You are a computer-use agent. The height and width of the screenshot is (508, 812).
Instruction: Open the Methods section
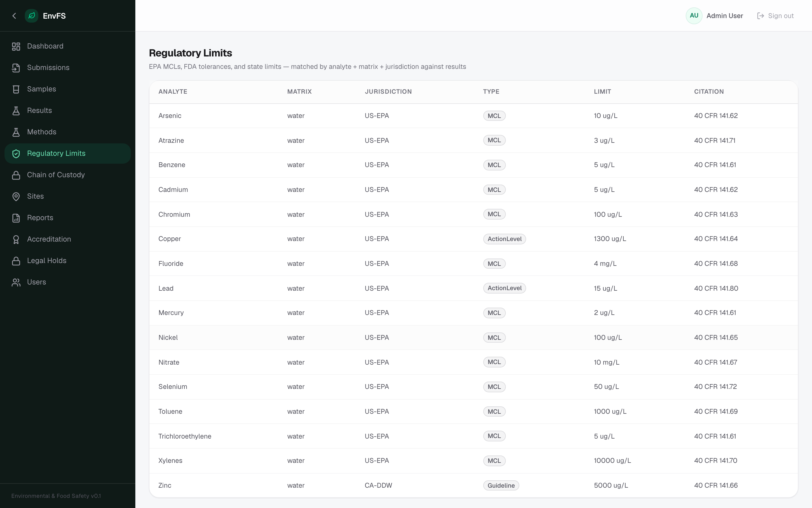tap(67, 132)
